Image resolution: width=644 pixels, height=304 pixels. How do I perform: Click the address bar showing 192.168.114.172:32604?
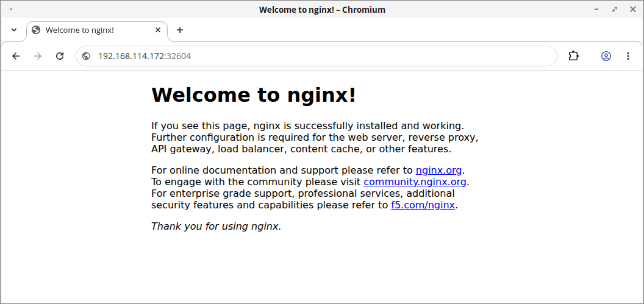click(x=317, y=56)
